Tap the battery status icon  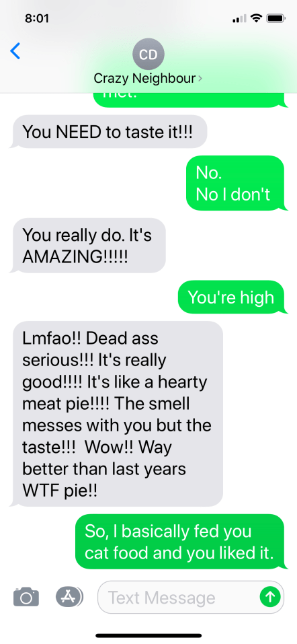coord(275,18)
